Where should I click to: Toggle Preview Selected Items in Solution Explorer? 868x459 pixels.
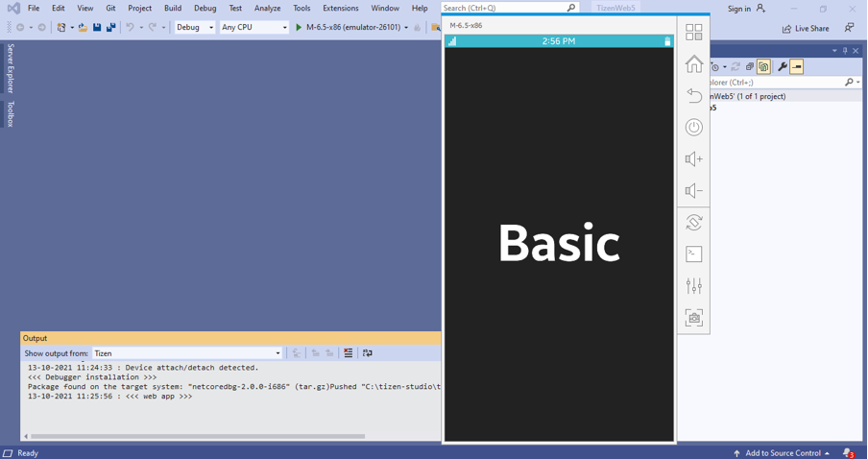pyautogui.click(x=797, y=67)
